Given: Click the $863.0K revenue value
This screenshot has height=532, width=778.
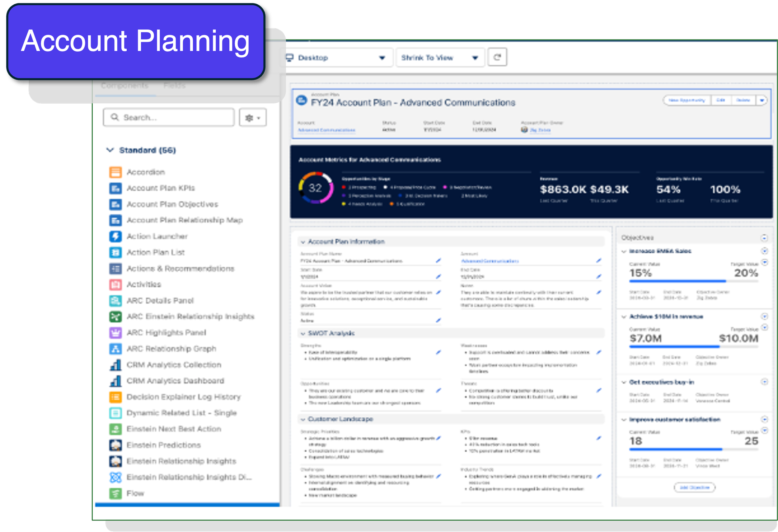Looking at the screenshot, I should [x=563, y=190].
